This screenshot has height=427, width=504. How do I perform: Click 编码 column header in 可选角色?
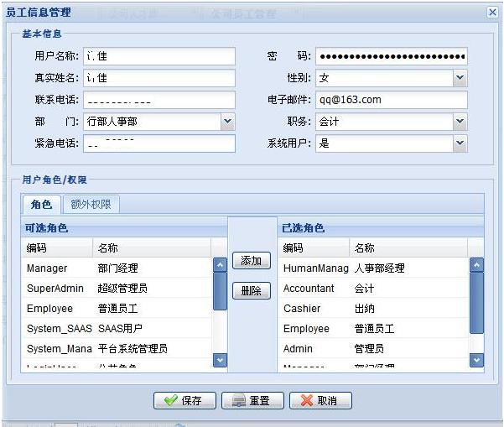tap(57, 248)
